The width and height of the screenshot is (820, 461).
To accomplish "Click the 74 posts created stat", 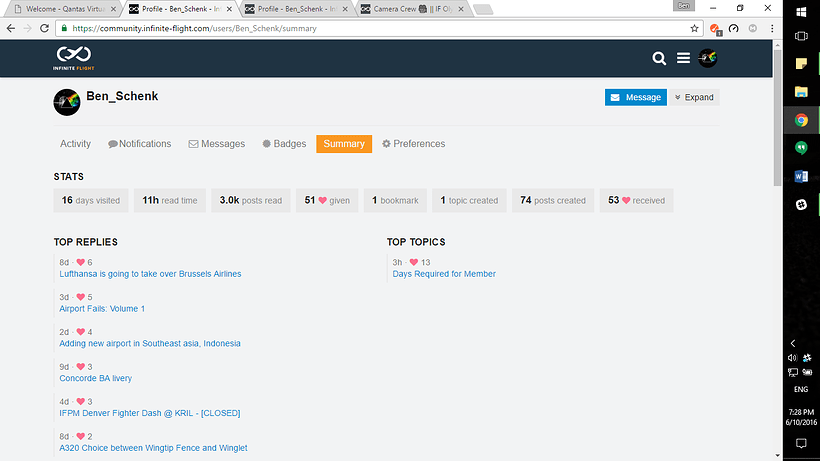I will point(553,200).
